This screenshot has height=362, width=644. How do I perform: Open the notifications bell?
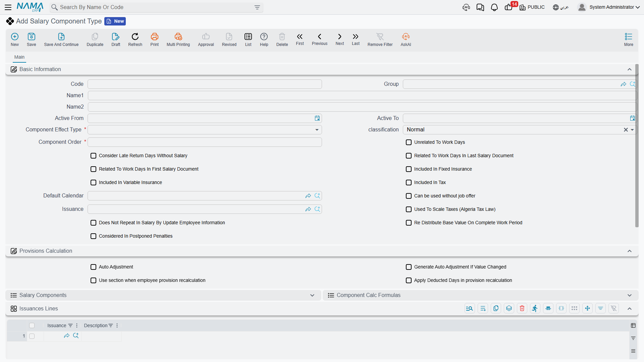[494, 7]
